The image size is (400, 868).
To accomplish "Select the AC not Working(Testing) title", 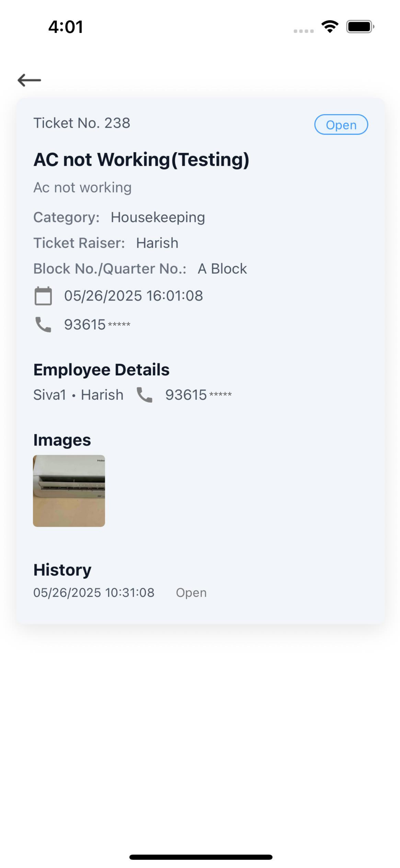I will pos(141,159).
